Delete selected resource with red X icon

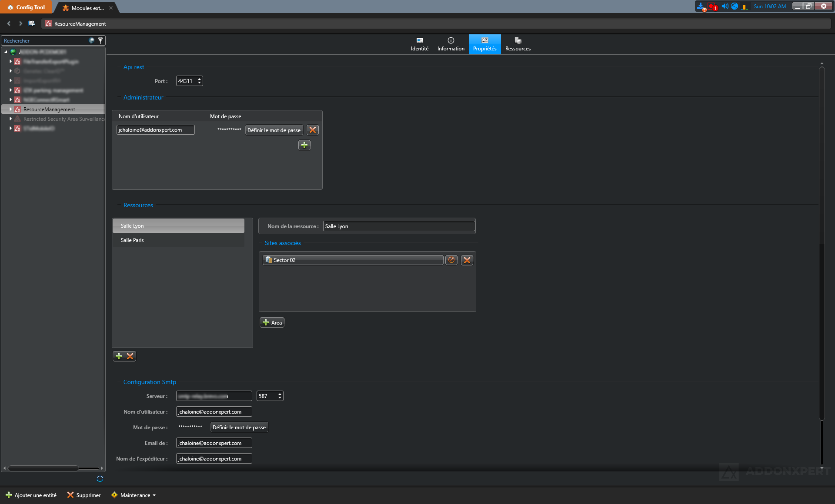[x=130, y=356]
